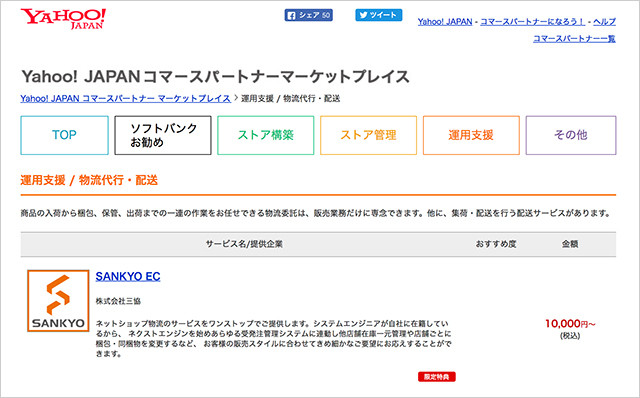
Task: Share page with Facebook シェア button
Action: (309, 15)
